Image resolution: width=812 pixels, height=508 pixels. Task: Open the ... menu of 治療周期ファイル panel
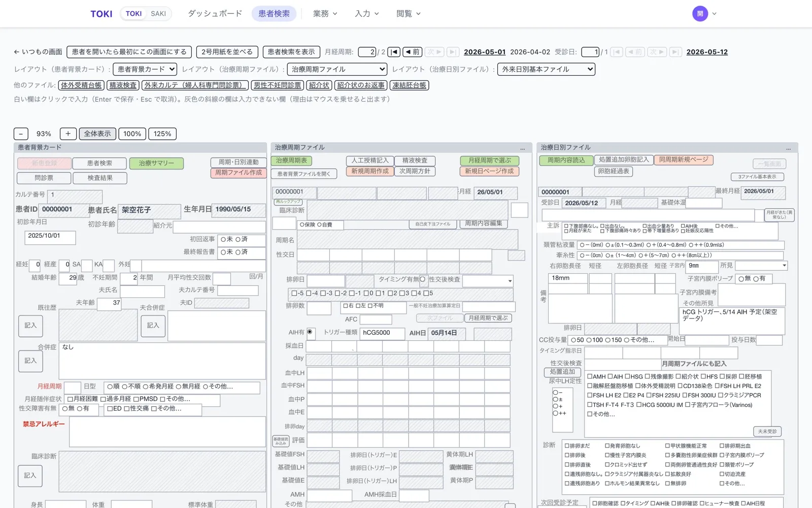tap(522, 148)
